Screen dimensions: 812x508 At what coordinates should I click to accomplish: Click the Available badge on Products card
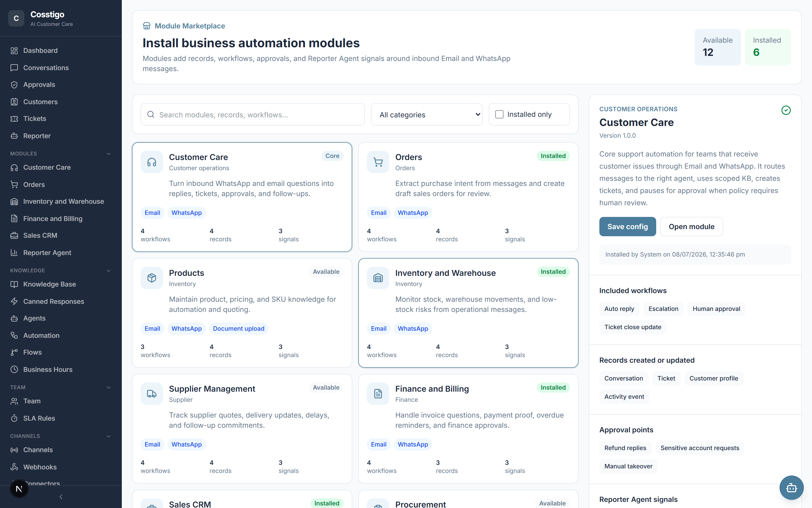[x=326, y=272]
